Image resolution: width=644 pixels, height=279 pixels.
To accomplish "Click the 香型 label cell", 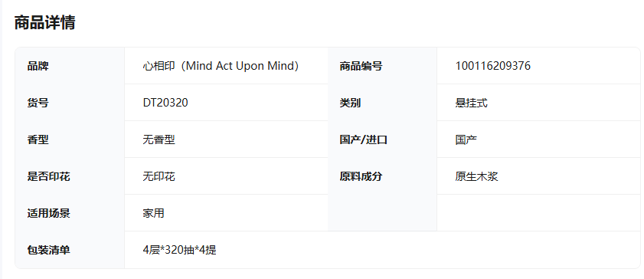I will [x=70, y=139].
